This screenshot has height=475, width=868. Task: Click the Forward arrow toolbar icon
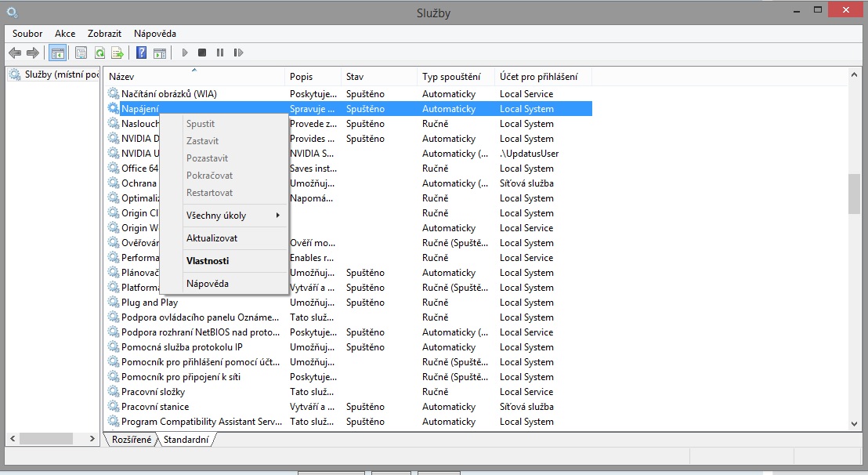(32, 53)
